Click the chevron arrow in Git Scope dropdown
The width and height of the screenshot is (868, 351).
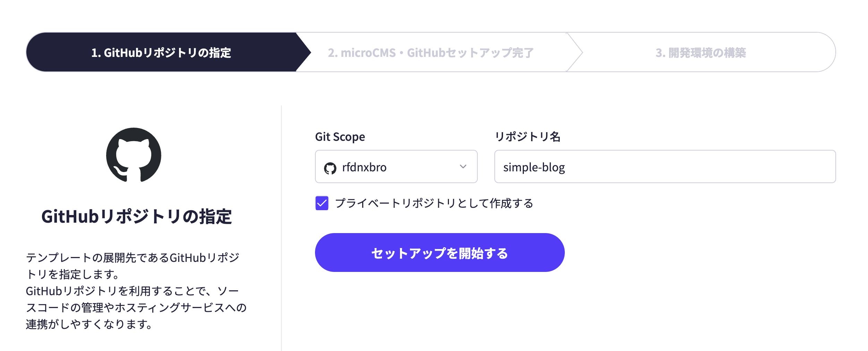click(x=463, y=166)
